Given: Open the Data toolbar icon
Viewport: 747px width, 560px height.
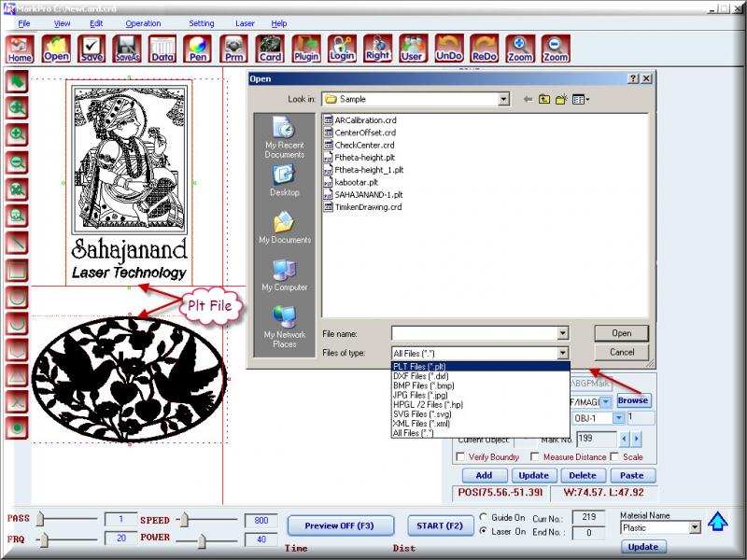Looking at the screenshot, I should [x=162, y=49].
